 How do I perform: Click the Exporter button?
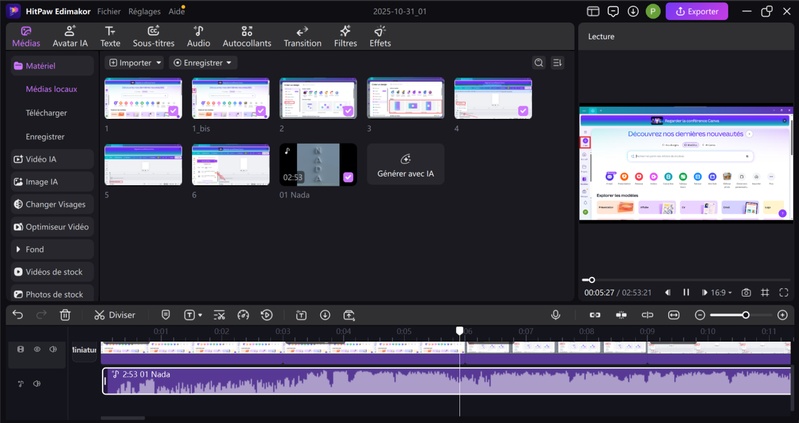click(697, 11)
